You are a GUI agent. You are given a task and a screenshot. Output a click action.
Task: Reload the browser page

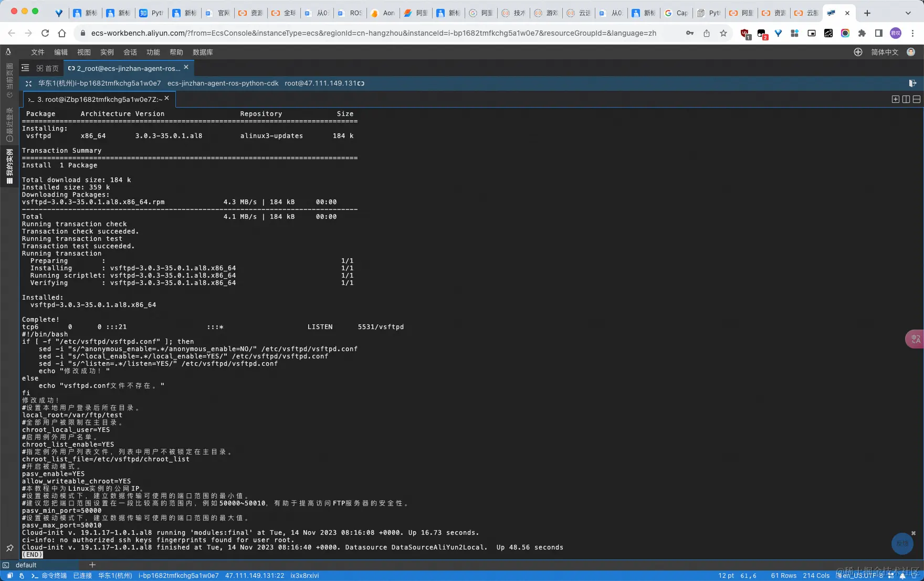(x=45, y=33)
